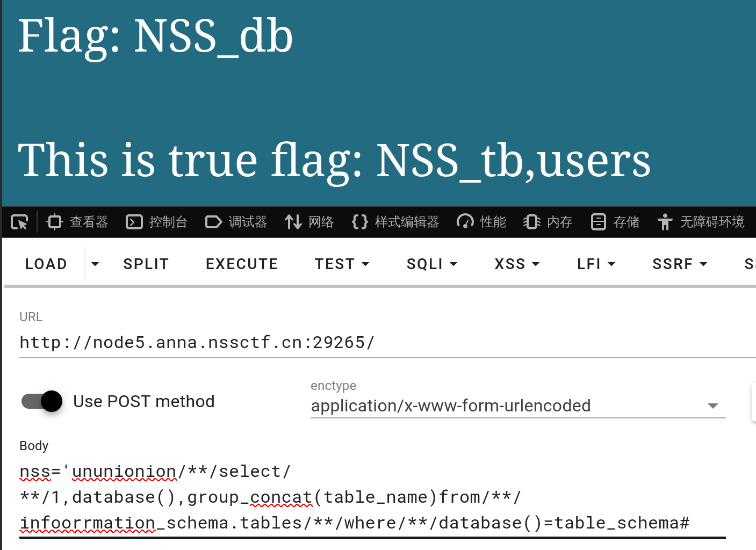
Task: Open the XSS payload menu
Action: click(x=516, y=264)
